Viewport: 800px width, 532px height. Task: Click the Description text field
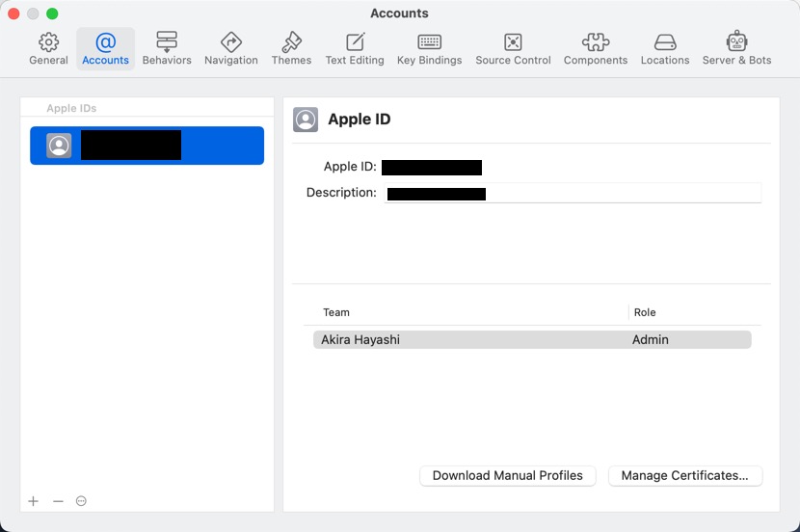(573, 193)
